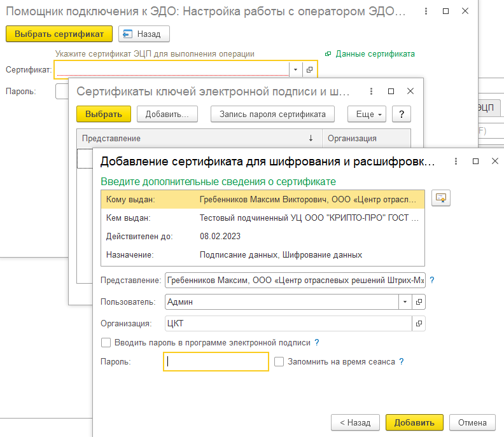Open the user selection form icon

(x=419, y=302)
